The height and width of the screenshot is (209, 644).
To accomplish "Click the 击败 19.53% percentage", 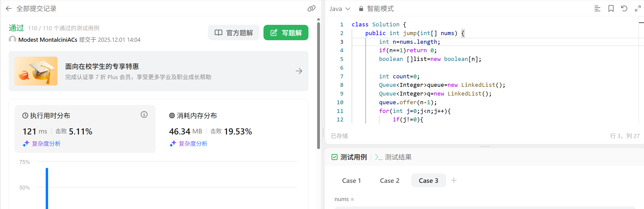I will 231,131.
